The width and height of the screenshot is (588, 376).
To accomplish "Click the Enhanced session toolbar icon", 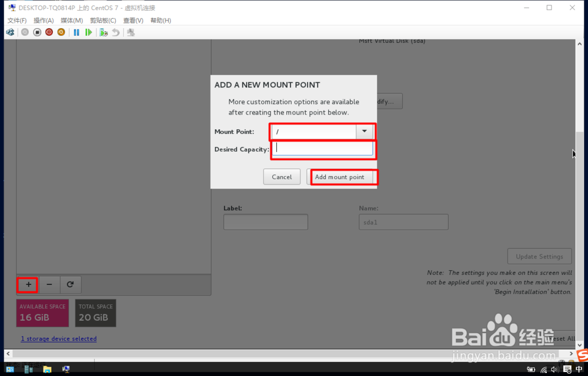I will [131, 32].
